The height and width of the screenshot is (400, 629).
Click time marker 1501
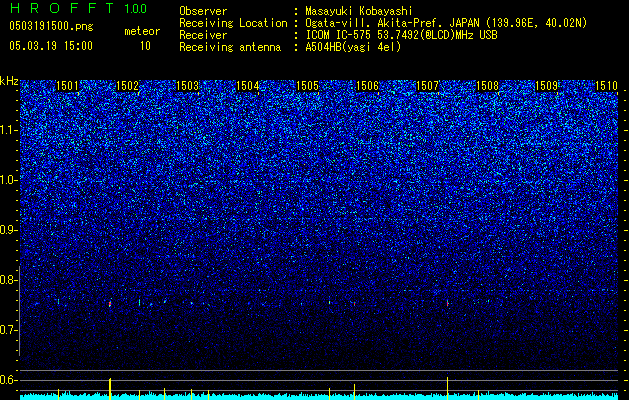67,86
